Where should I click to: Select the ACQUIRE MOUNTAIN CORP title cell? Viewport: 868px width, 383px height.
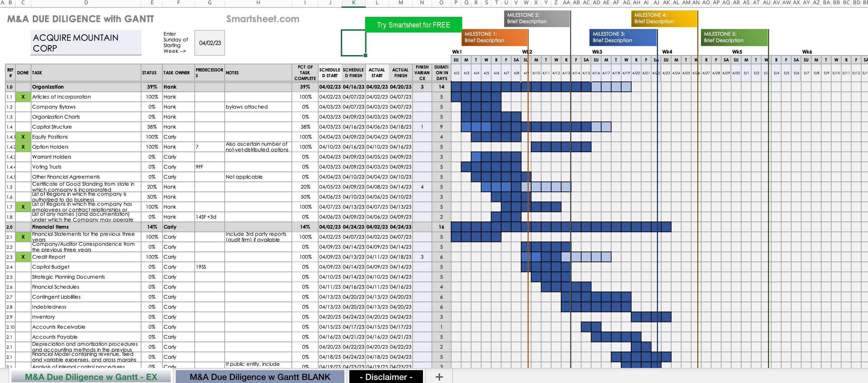86,43
